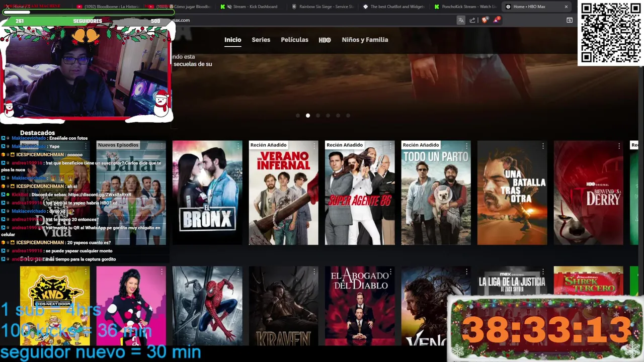Open La Liga de la Justicia poster

[512, 282]
